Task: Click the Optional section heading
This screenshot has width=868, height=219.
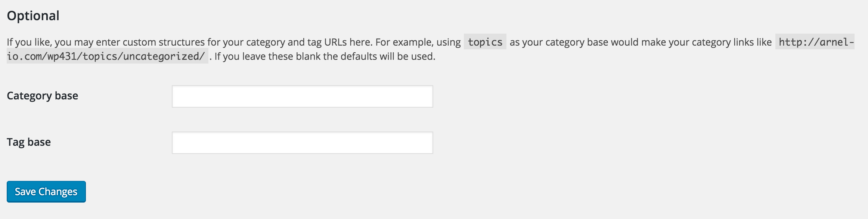Action: [x=33, y=16]
